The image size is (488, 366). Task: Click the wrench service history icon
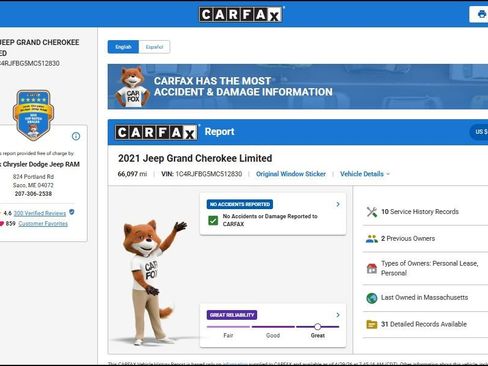[372, 212]
